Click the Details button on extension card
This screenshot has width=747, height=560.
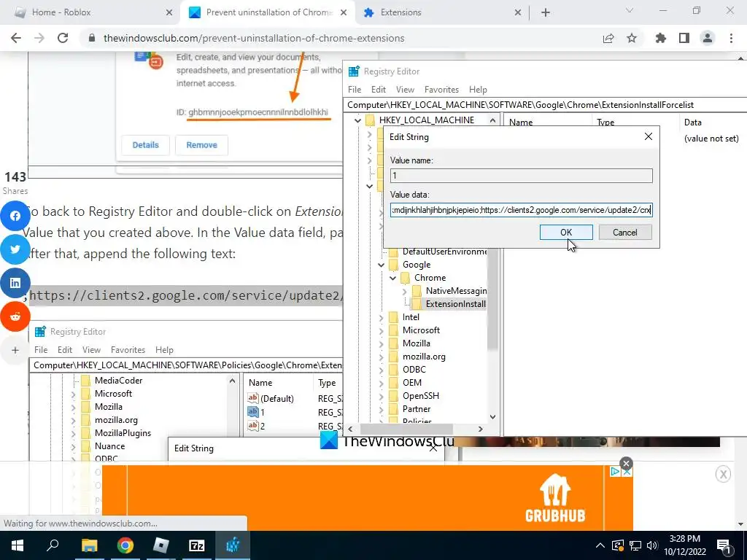tap(145, 145)
